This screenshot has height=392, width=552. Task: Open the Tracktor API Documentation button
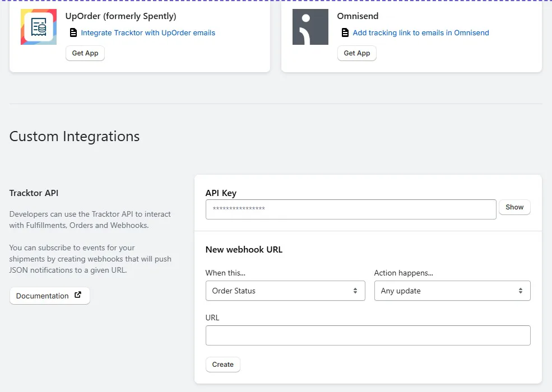[x=50, y=296]
